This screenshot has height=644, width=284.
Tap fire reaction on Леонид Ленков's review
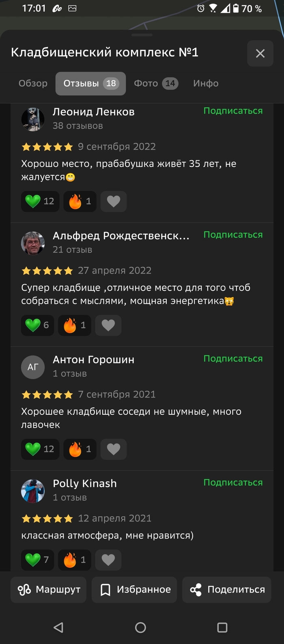coord(80,201)
